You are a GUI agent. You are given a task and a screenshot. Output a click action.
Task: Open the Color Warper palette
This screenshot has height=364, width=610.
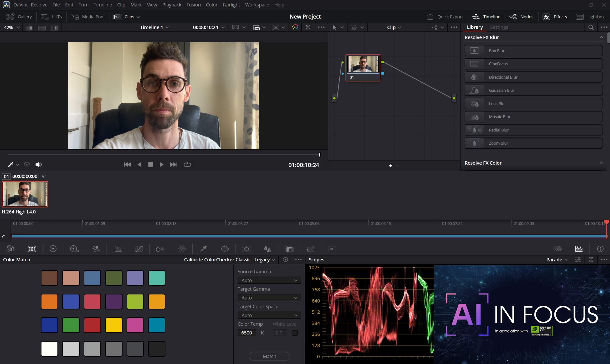click(182, 249)
